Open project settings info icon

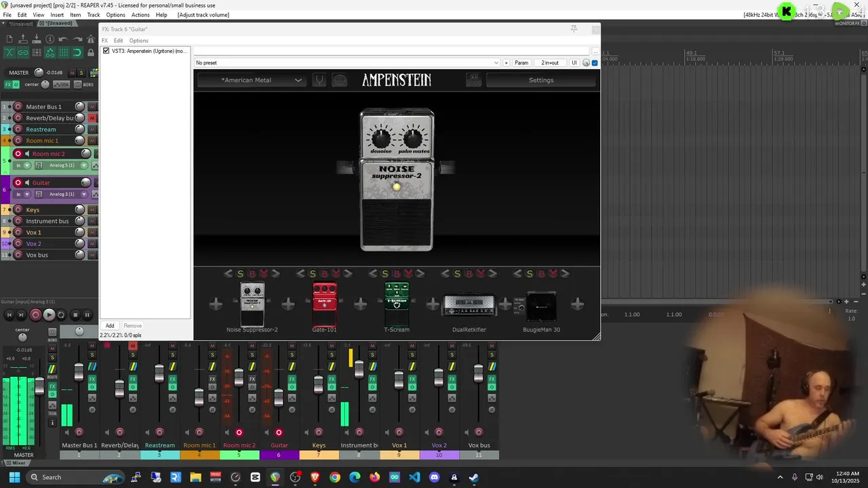point(50,39)
